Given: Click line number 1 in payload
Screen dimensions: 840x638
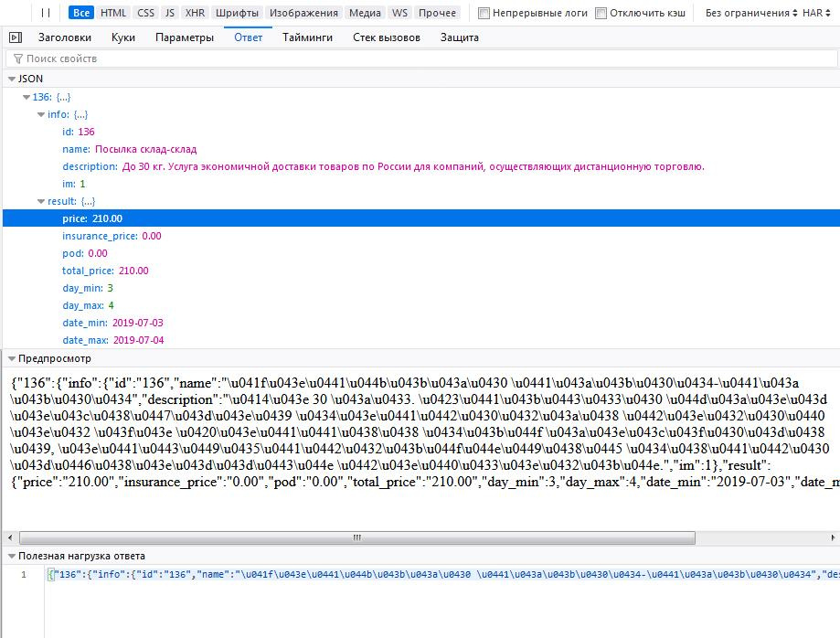Looking at the screenshot, I should 24,575.
